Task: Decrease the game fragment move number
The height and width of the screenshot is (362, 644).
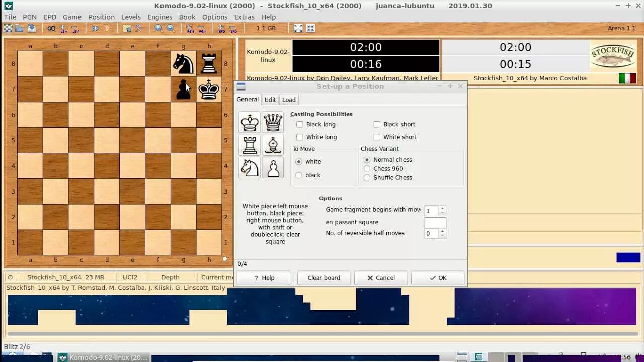Action: point(442,213)
